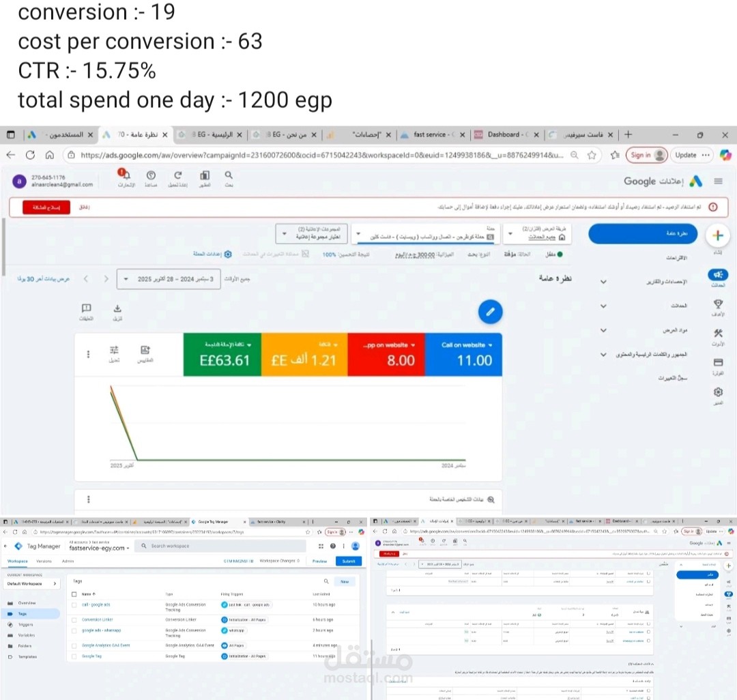
Task: Select the Campaigns megaphone sidebar icon
Action: pos(718,274)
